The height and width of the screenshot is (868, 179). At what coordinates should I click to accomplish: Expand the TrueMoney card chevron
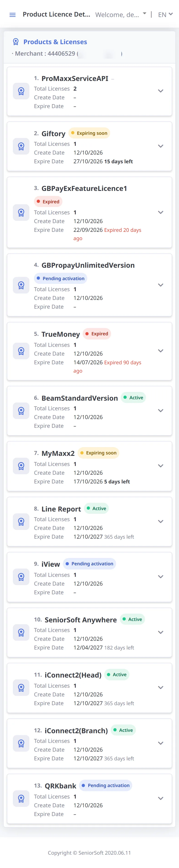(x=160, y=351)
